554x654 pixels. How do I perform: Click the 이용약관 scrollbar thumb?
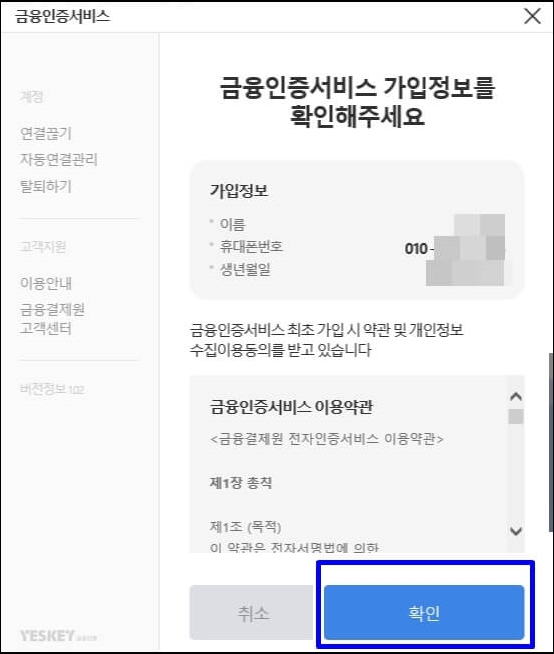[516, 416]
